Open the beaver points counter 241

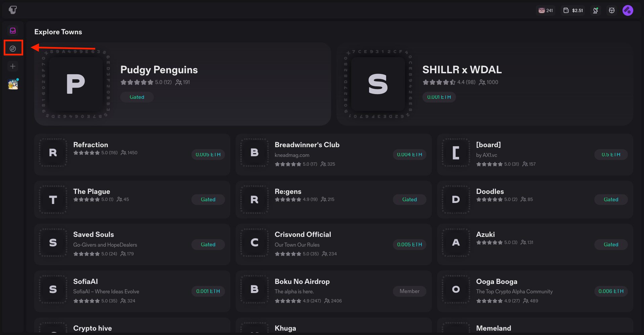[x=546, y=10]
